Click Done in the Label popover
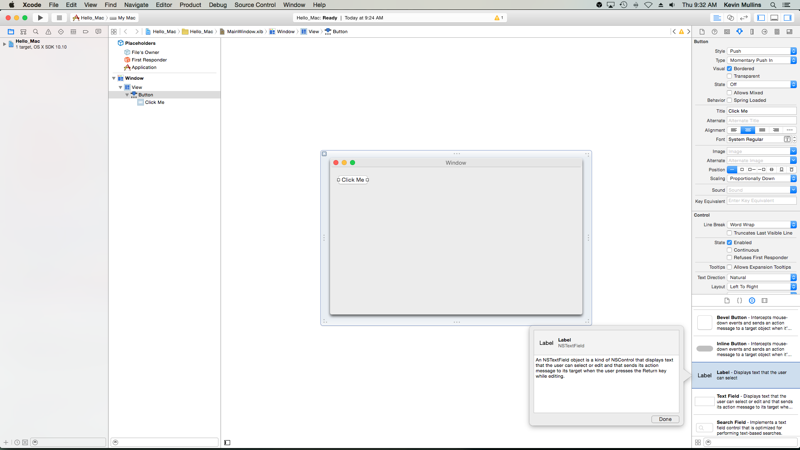Screen dimensions: 800x450 coord(665,419)
